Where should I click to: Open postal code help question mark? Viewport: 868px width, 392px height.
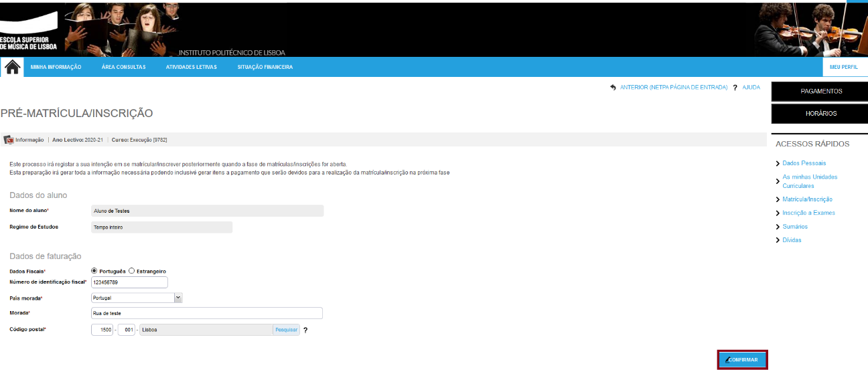tap(305, 330)
